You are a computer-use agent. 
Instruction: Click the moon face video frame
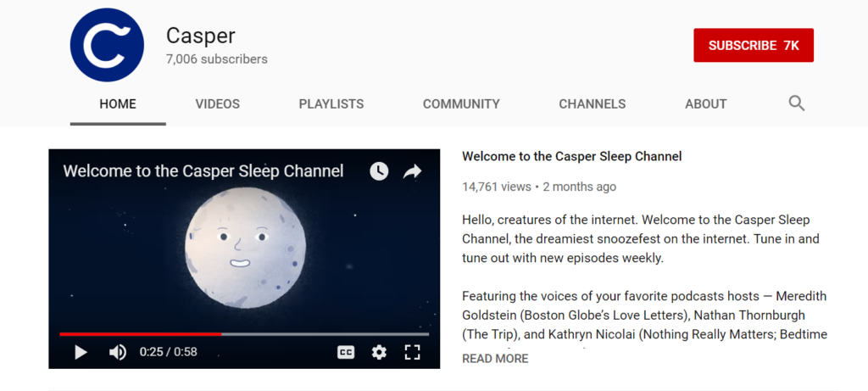[x=244, y=249]
